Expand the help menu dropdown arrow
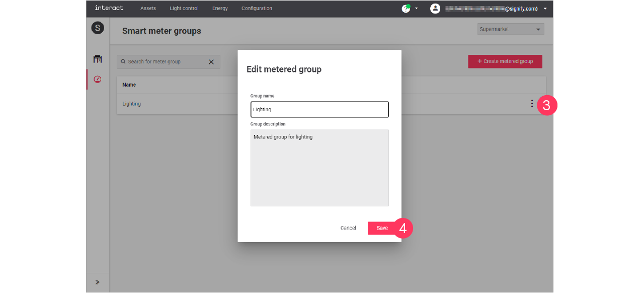 (417, 9)
